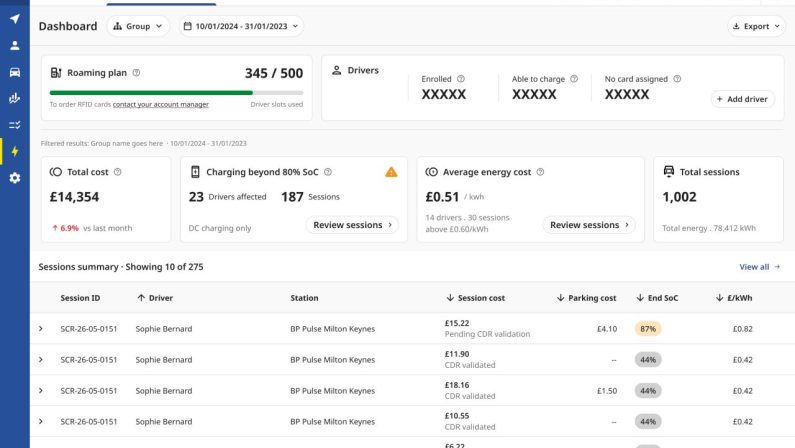Click the 44% badge in £18.16 row
The image size is (795, 448).
point(647,390)
